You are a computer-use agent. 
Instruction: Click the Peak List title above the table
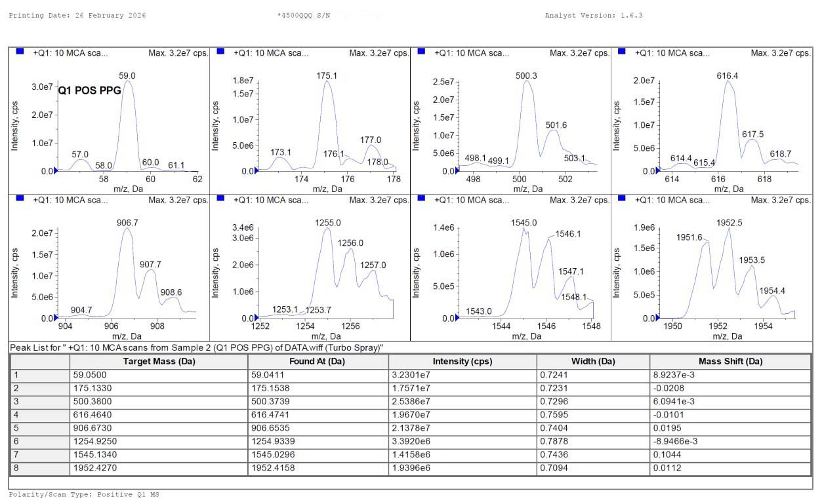click(x=195, y=347)
